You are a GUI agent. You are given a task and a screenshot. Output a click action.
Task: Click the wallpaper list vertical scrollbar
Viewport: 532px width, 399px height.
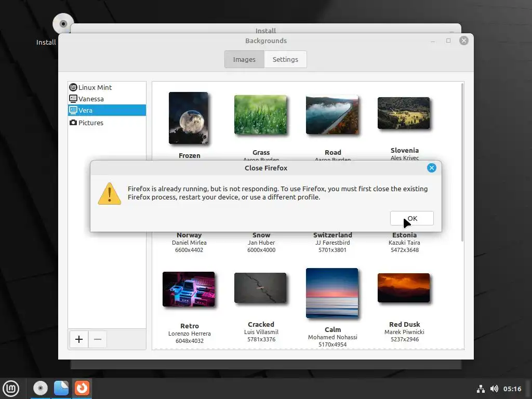(x=462, y=163)
